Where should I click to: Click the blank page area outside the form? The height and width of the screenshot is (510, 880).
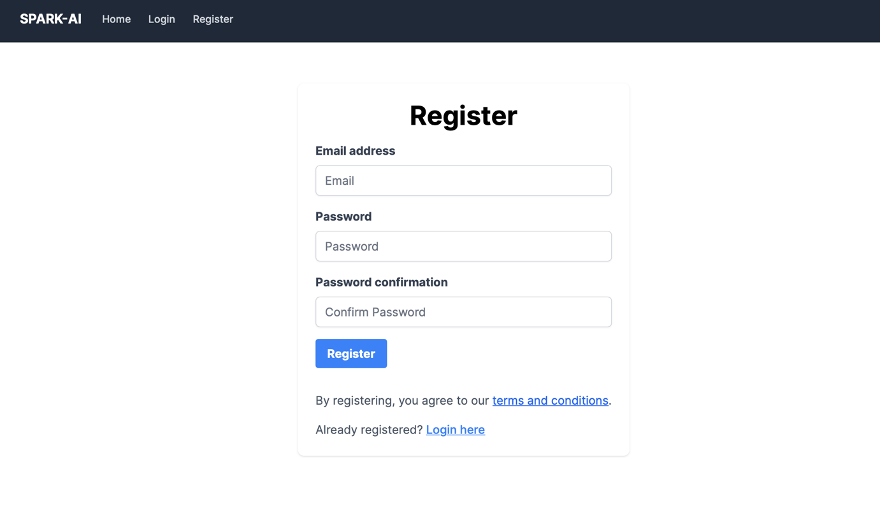point(150,280)
